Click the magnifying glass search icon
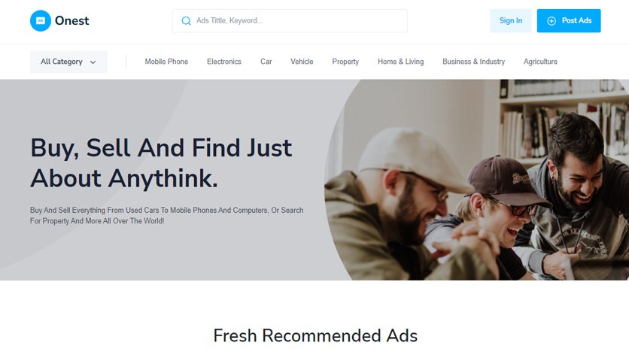This screenshot has height=364, width=629. pyautogui.click(x=186, y=21)
